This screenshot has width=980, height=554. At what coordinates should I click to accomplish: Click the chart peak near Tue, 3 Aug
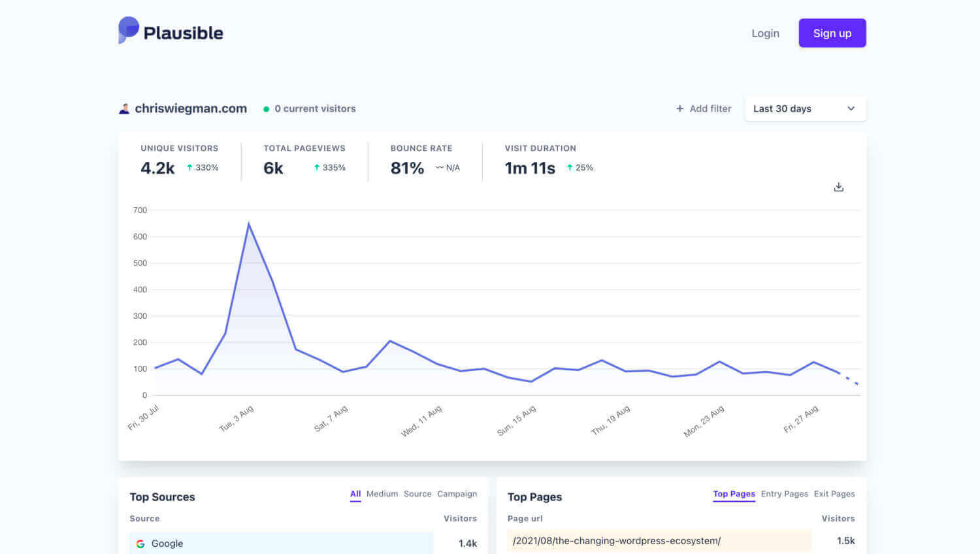point(249,224)
